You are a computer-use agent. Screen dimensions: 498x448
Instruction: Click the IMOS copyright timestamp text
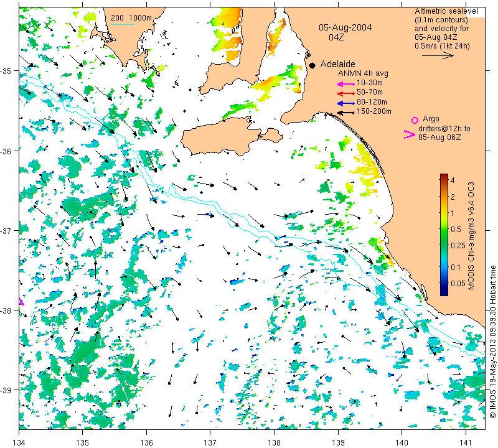point(492,342)
